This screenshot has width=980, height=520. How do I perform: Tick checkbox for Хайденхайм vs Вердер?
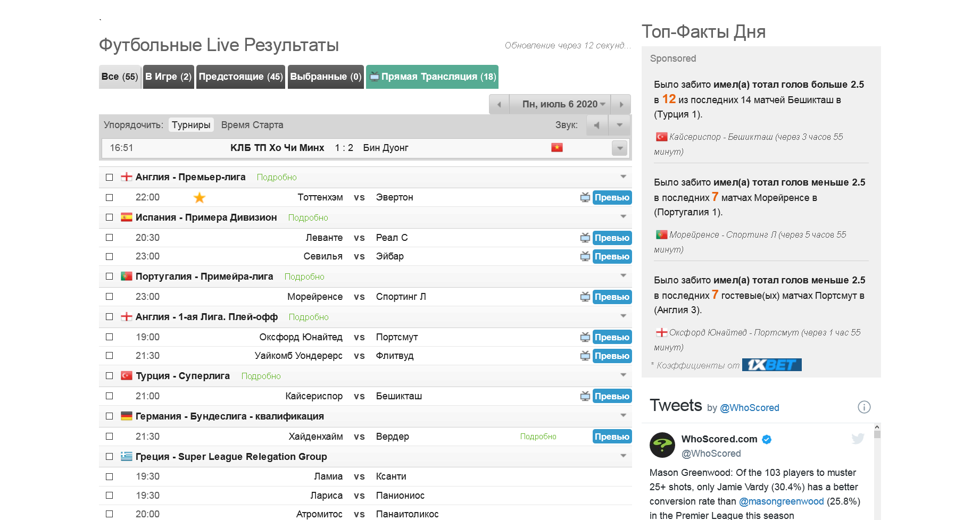pyautogui.click(x=110, y=437)
